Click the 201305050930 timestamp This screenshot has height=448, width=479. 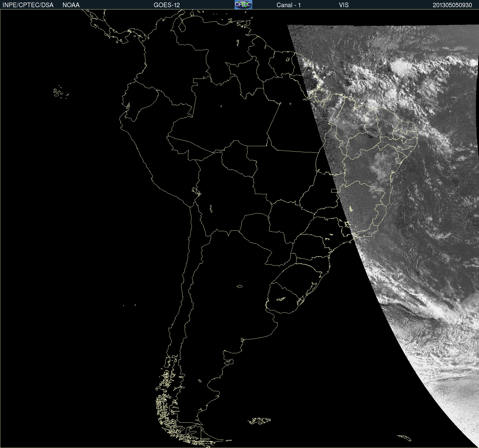452,5
